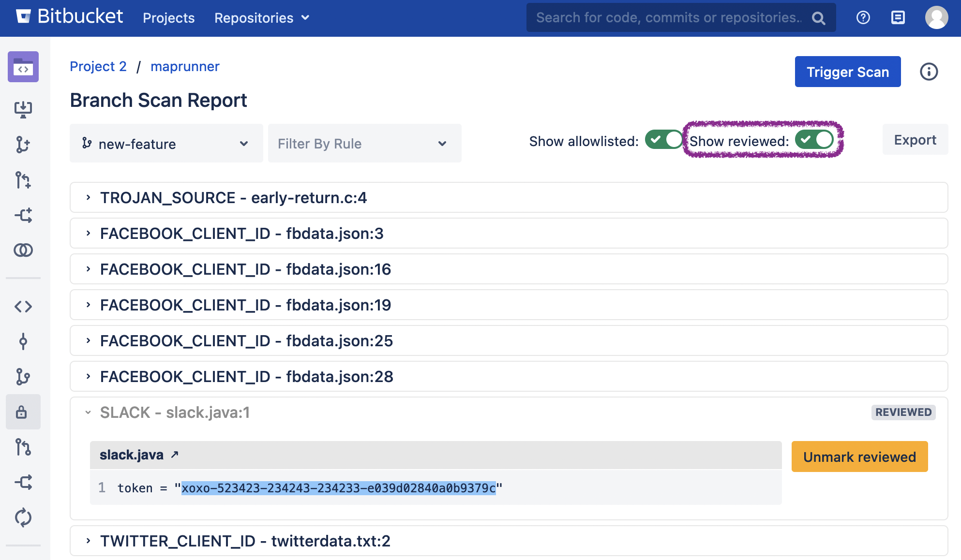961x560 pixels.
Task: Click the commits icon in sidebar
Action: pyautogui.click(x=23, y=341)
